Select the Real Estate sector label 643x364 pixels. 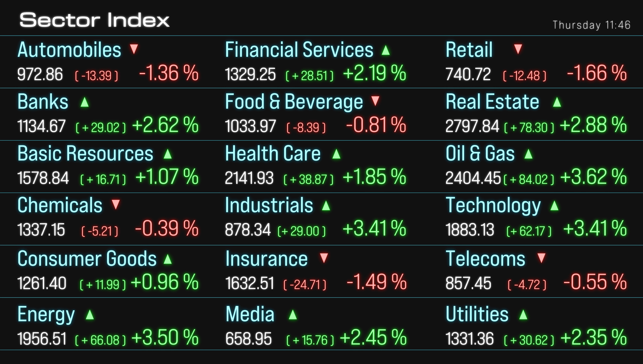pos(492,102)
